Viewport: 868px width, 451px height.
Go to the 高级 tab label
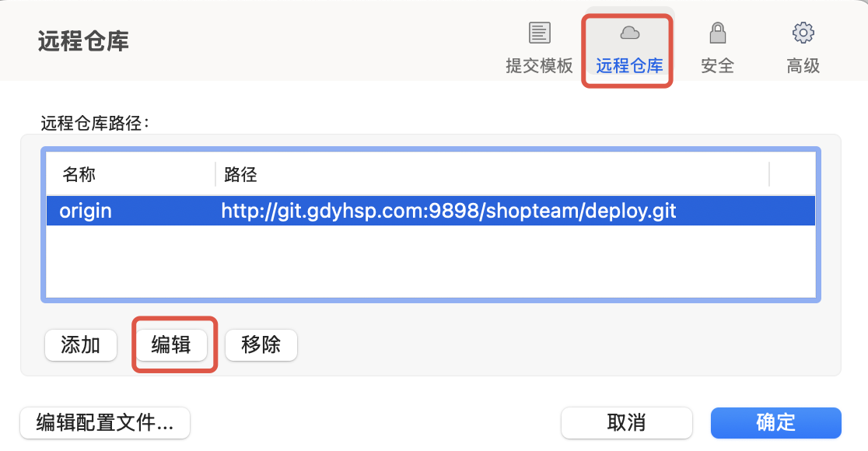[x=803, y=66]
